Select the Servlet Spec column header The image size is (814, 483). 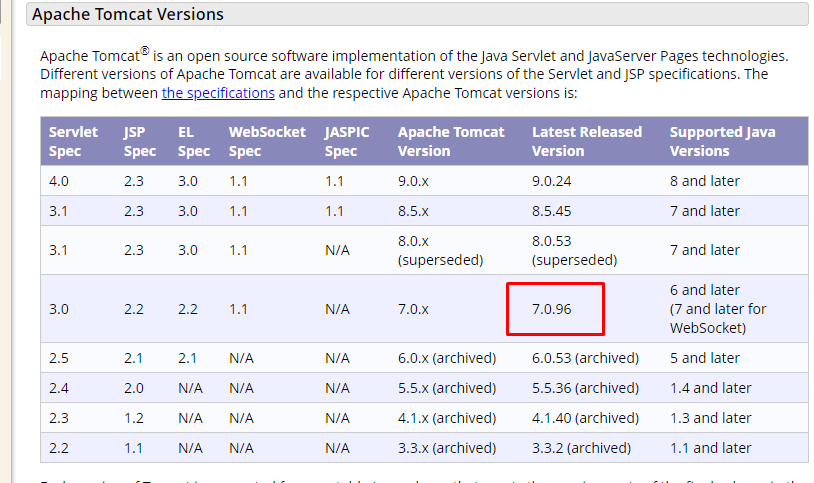coord(73,141)
